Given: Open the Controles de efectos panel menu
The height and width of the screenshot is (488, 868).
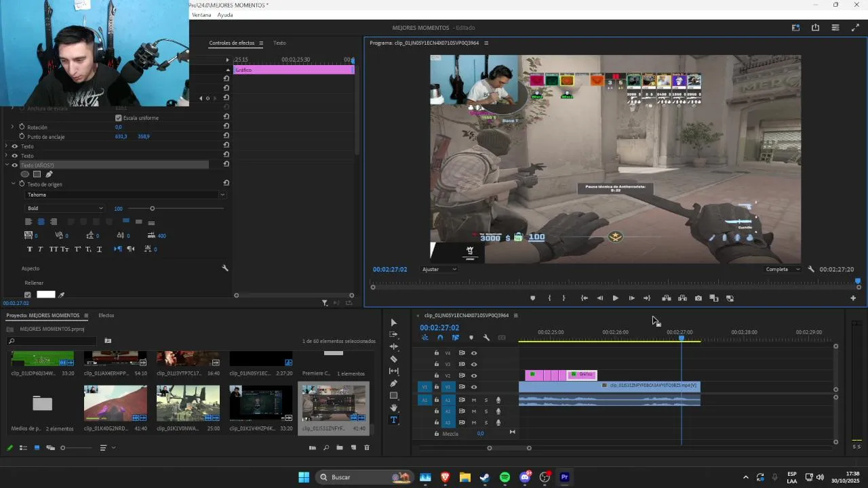Looking at the screenshot, I should coord(261,43).
